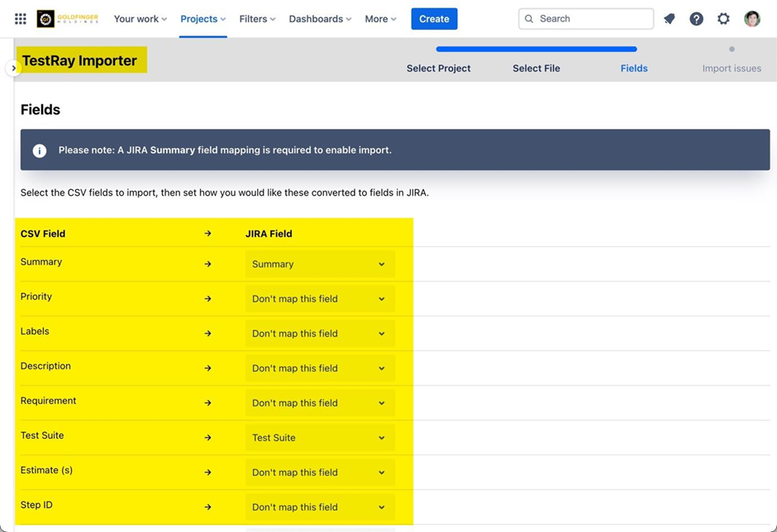Click the Goldfinger Holdings logo

(x=68, y=19)
